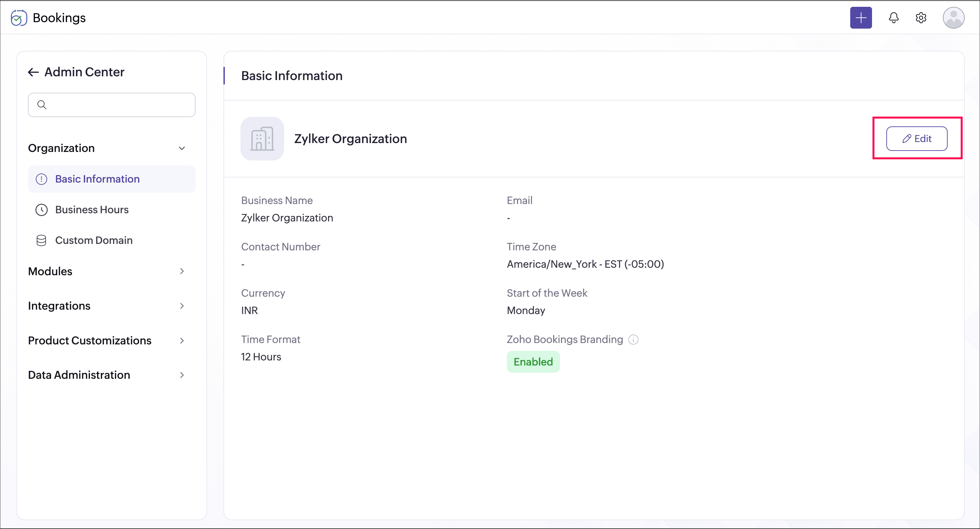
Task: Select Basic Information menu item
Action: click(x=97, y=179)
